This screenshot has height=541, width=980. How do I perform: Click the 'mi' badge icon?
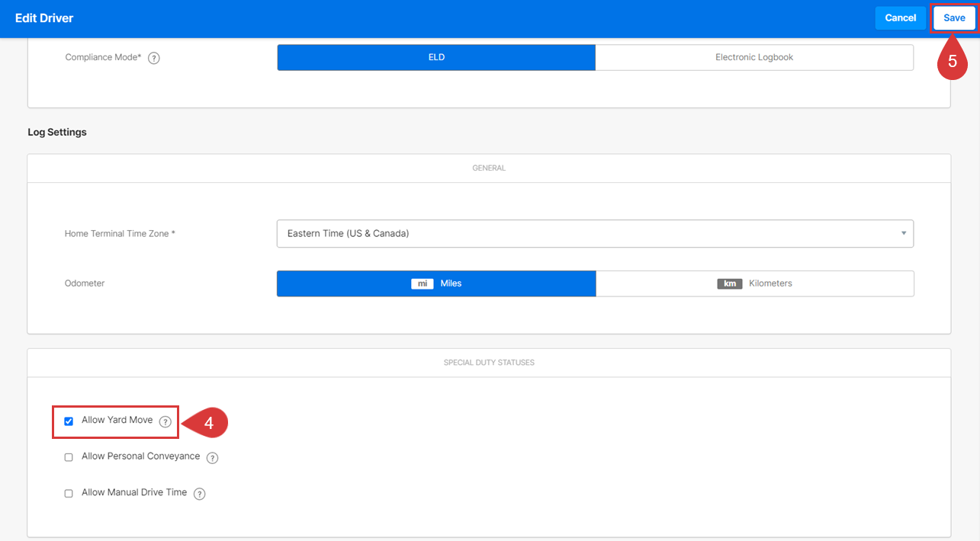click(x=423, y=283)
